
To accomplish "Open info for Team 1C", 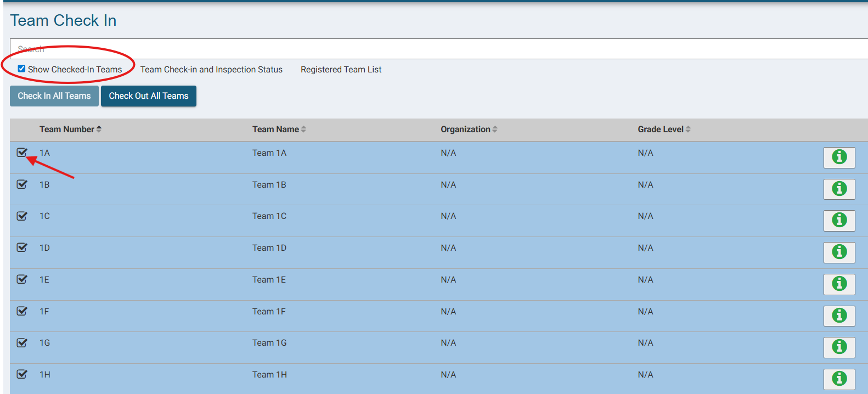I will [x=839, y=220].
